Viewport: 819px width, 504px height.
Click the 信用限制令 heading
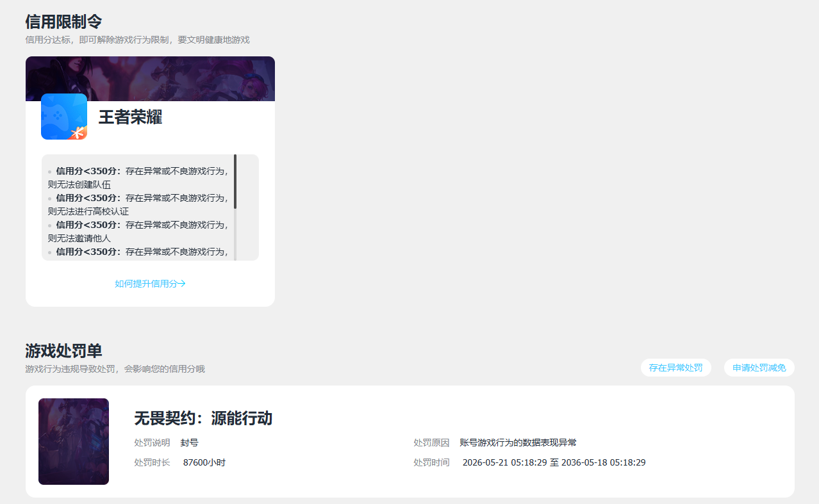pos(63,22)
